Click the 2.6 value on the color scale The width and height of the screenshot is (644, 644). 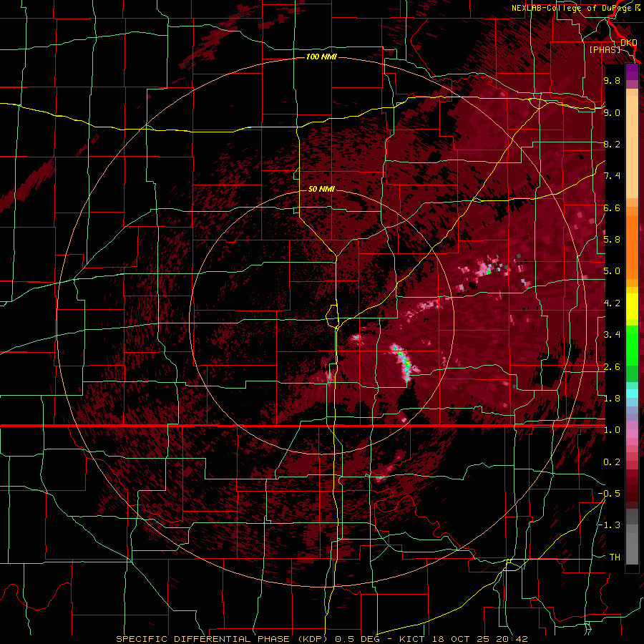point(612,367)
